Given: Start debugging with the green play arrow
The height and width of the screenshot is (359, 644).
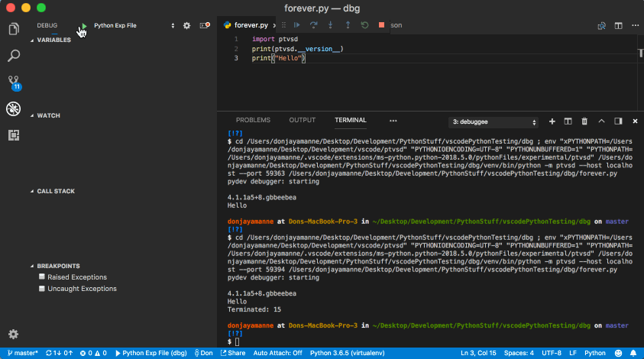Looking at the screenshot, I should click(84, 26).
